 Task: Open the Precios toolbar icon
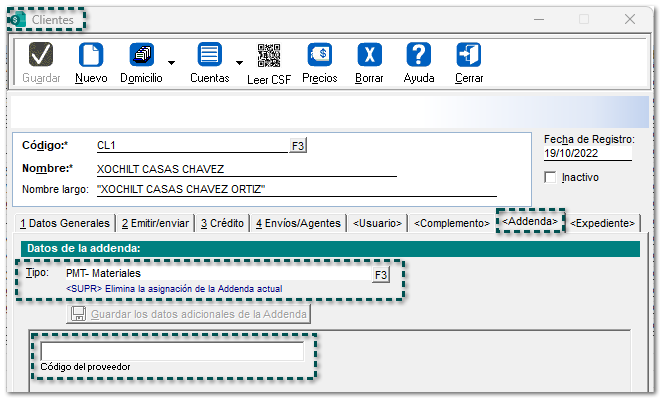click(x=320, y=55)
